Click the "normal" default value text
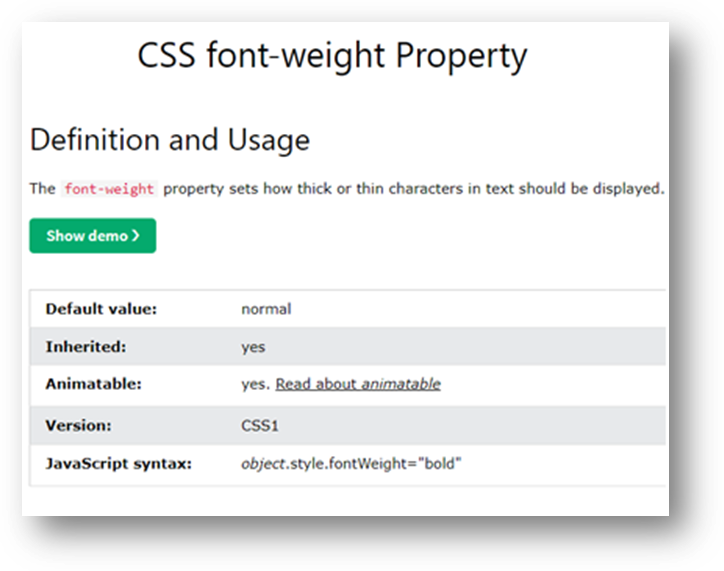 pos(266,309)
